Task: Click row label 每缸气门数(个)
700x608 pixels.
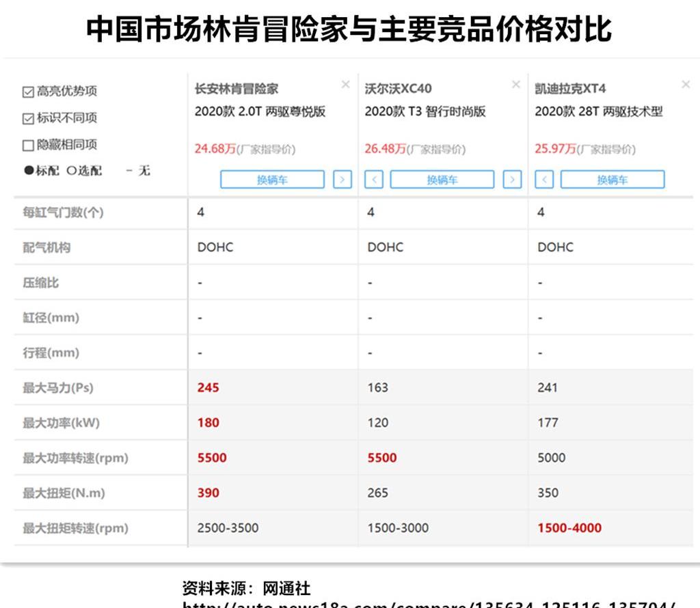Action: point(63,212)
